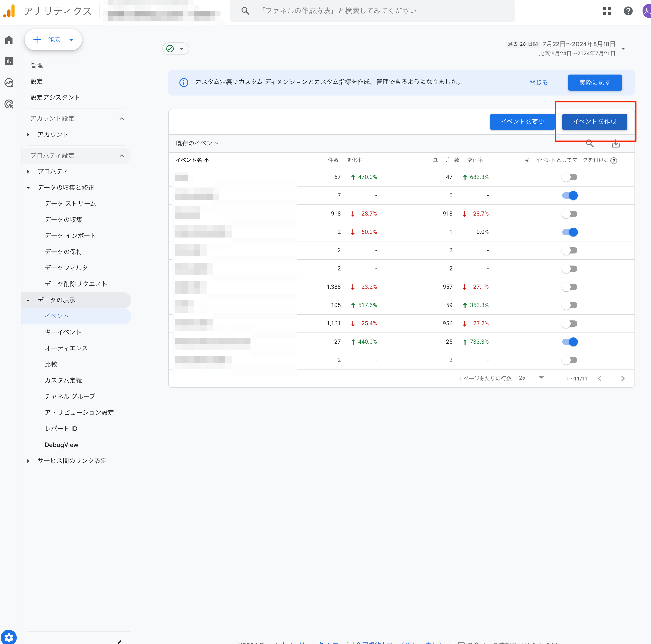651x644 pixels.
Task: Open the Advertising cursor-target icon
Action: coord(9,104)
